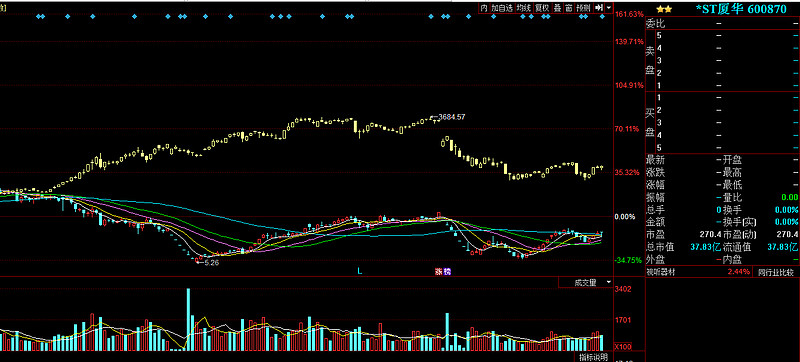Image resolution: width=800 pixels, height=362 pixels.
Task: Click the arrow-to-bar icon in chart toolbar
Action: [x=598, y=8]
